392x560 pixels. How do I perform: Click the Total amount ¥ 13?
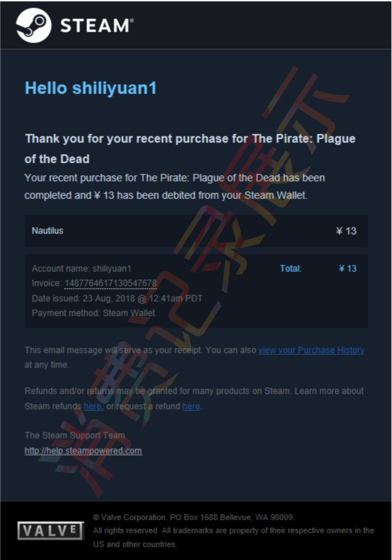(x=348, y=269)
